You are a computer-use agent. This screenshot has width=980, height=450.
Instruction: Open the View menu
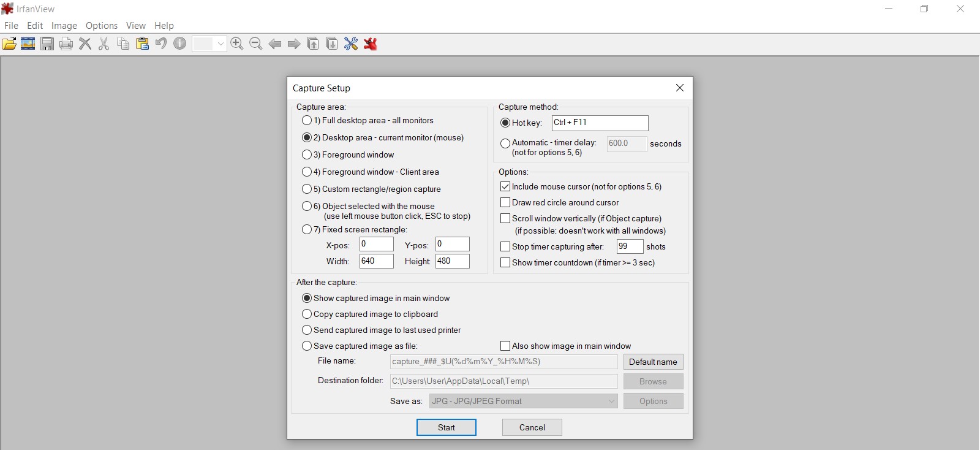coord(136,25)
